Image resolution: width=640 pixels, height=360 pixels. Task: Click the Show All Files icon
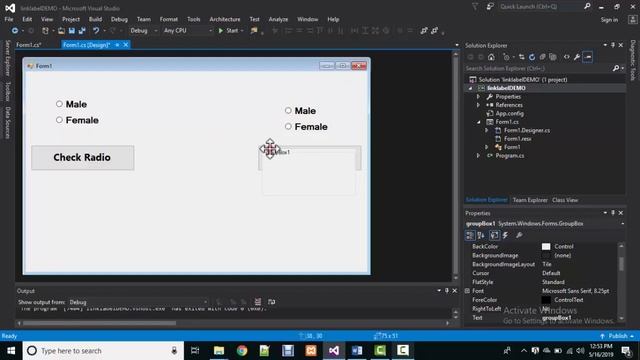coord(553,57)
